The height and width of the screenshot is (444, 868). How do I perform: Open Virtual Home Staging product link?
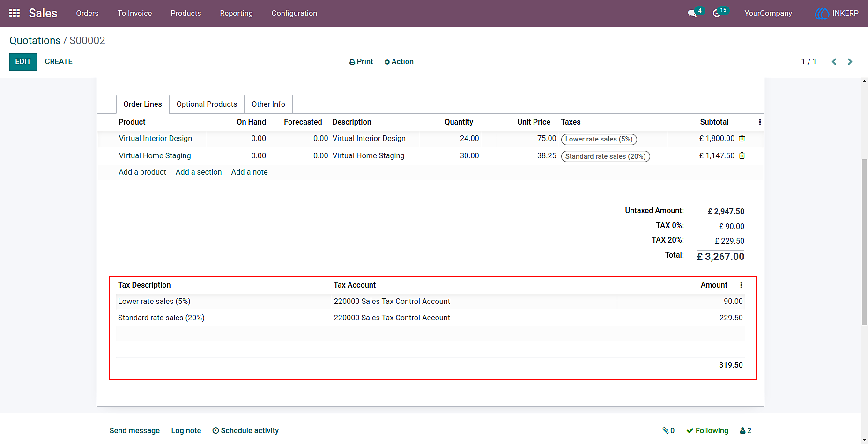coord(155,156)
